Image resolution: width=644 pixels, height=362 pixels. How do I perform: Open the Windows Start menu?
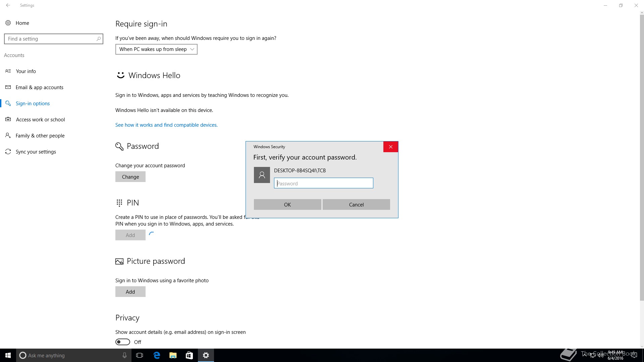(8, 355)
